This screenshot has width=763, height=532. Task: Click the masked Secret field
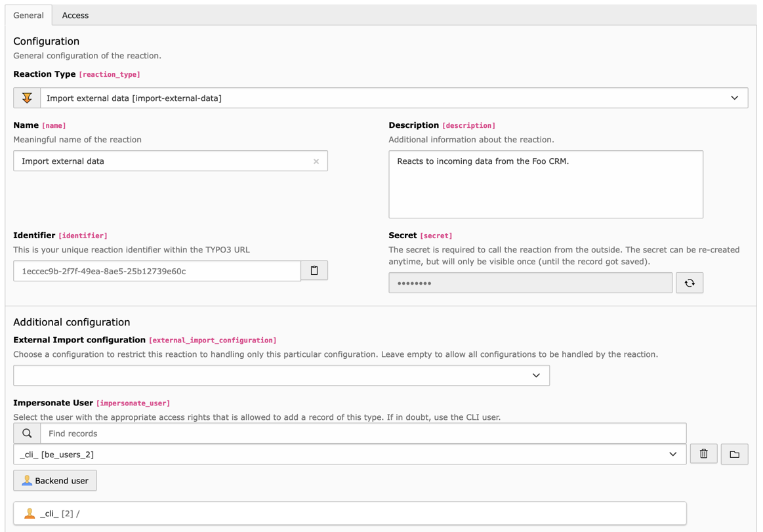click(x=530, y=283)
